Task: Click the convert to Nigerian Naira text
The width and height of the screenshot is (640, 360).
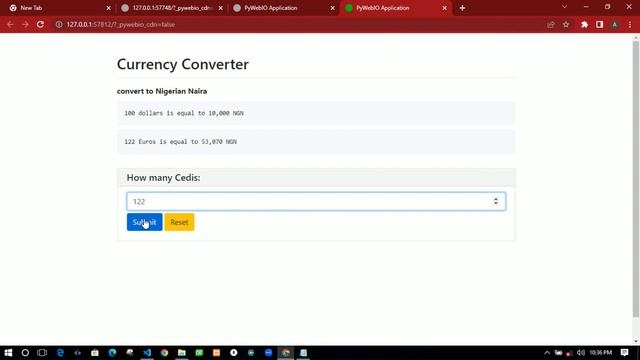Action: [162, 91]
